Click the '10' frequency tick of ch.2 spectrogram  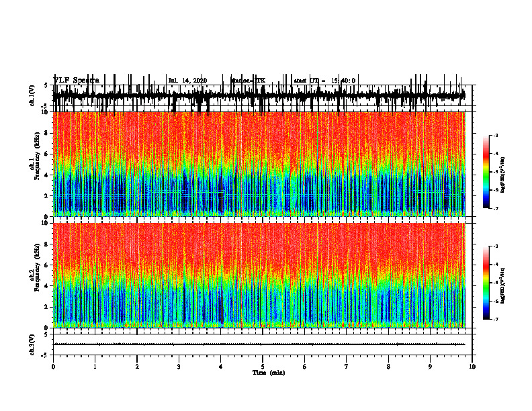coord(46,223)
